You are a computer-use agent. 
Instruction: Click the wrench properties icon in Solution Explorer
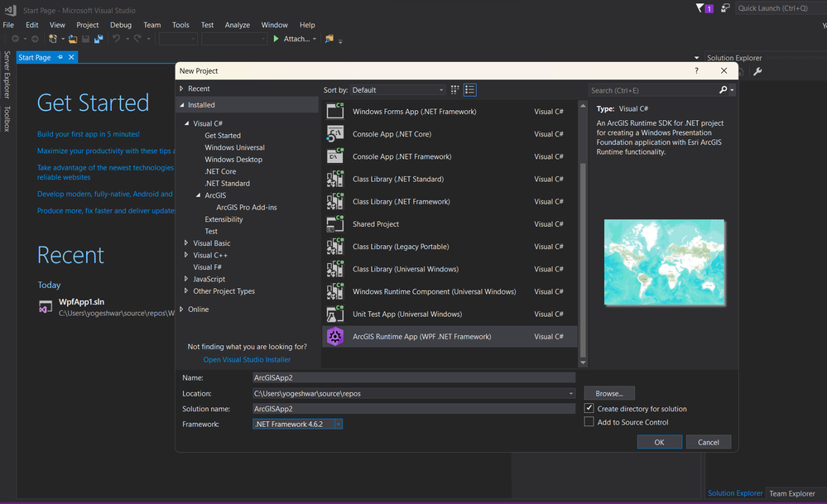[757, 72]
